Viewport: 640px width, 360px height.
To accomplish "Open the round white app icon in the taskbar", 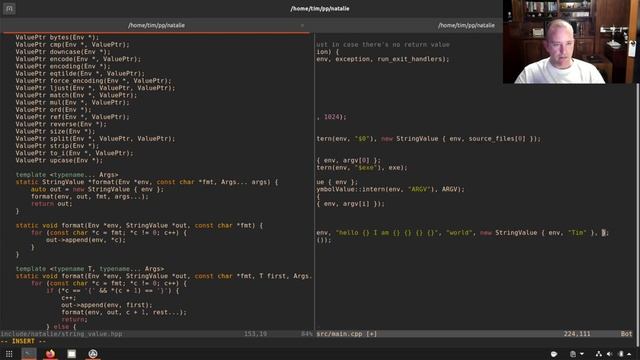I will (93, 354).
